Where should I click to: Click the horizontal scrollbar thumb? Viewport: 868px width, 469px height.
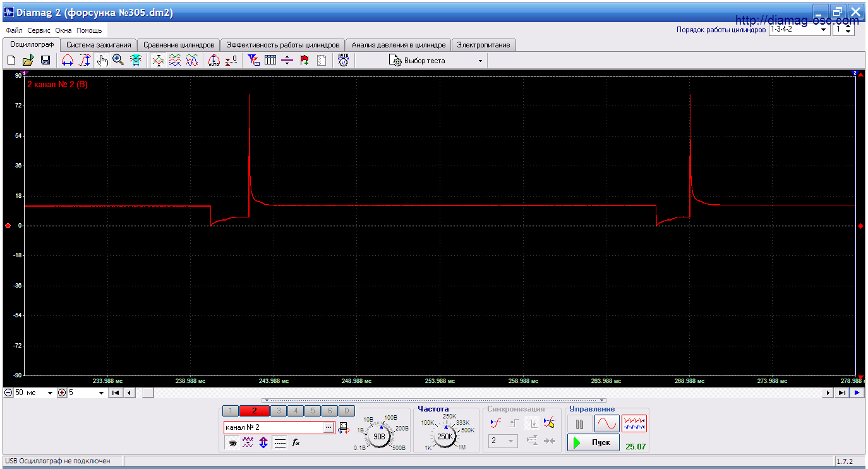[x=147, y=393]
